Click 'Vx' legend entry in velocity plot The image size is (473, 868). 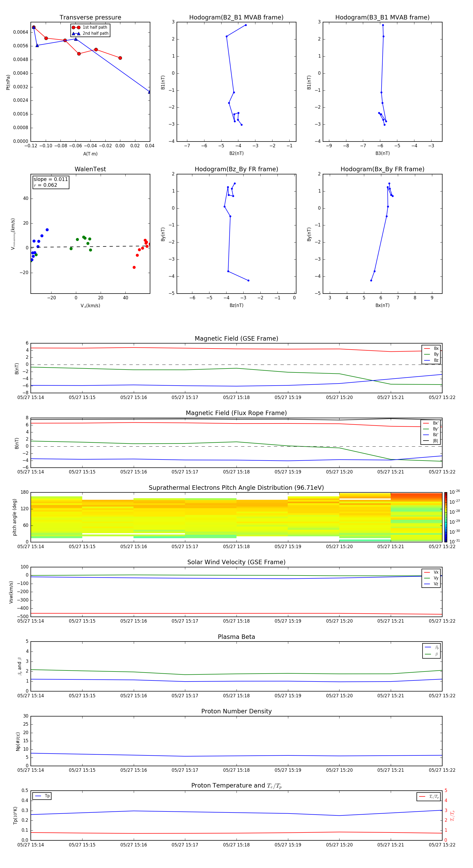431,572
